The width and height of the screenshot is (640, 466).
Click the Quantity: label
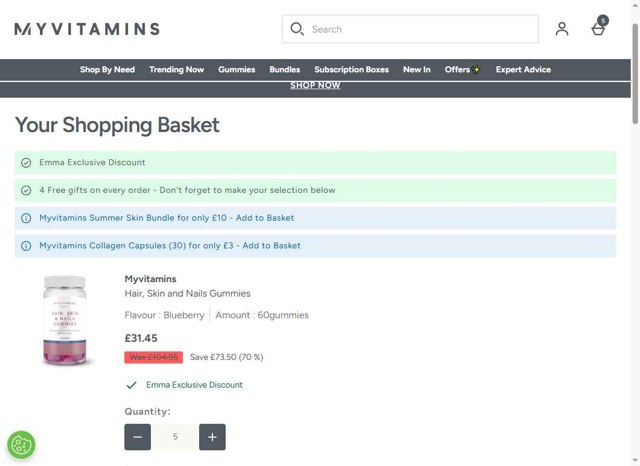[147, 412]
